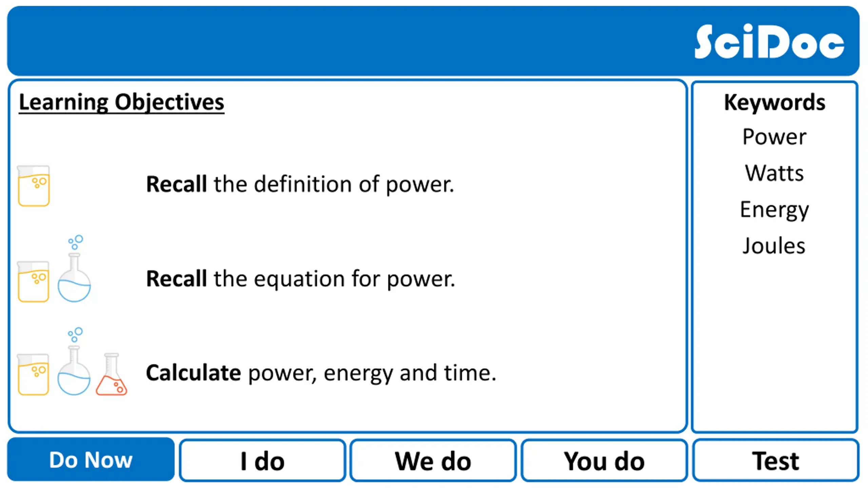
Task: Switch to the I do tab
Action: (x=262, y=461)
